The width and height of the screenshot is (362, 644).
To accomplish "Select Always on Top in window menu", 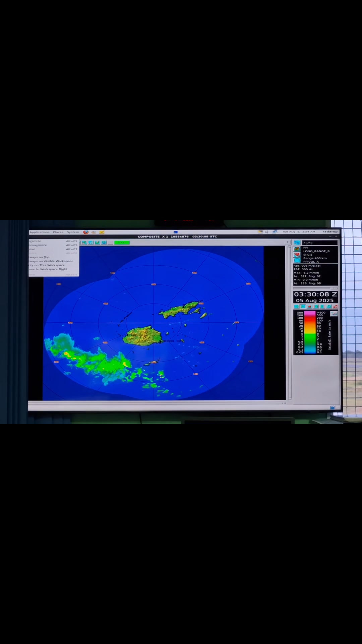I will coord(54,257).
